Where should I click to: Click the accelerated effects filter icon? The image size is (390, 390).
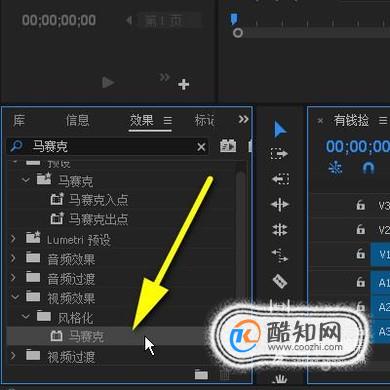(x=228, y=146)
